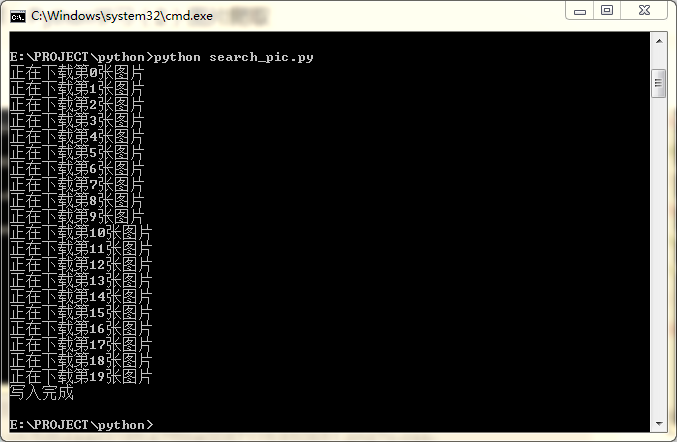Click the line 正在下载第10张图片
Image resolution: width=677 pixels, height=442 pixels.
pos(81,233)
